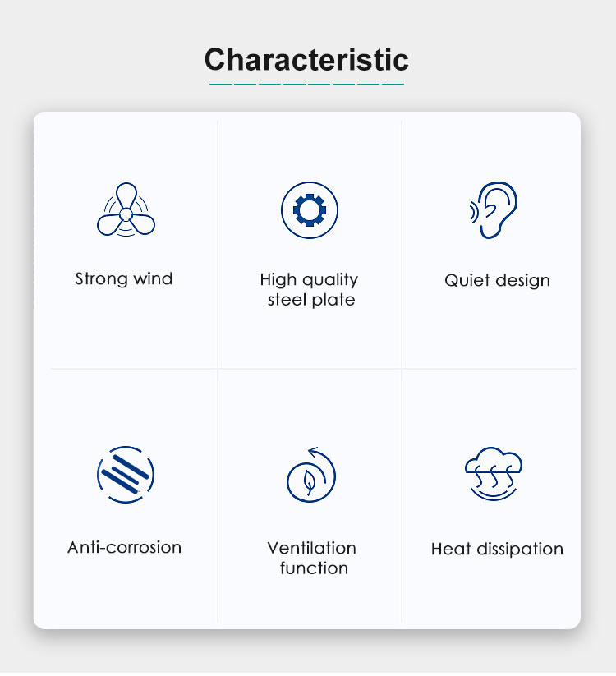The height and width of the screenshot is (676, 616).
Task: Click the three-blade fan icon
Action: 126,209
